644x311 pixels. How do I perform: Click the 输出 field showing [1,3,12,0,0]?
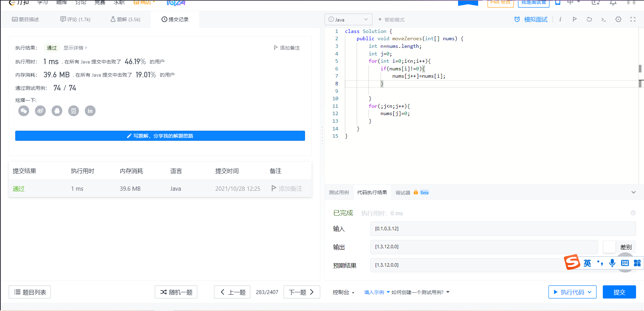pyautogui.click(x=484, y=247)
